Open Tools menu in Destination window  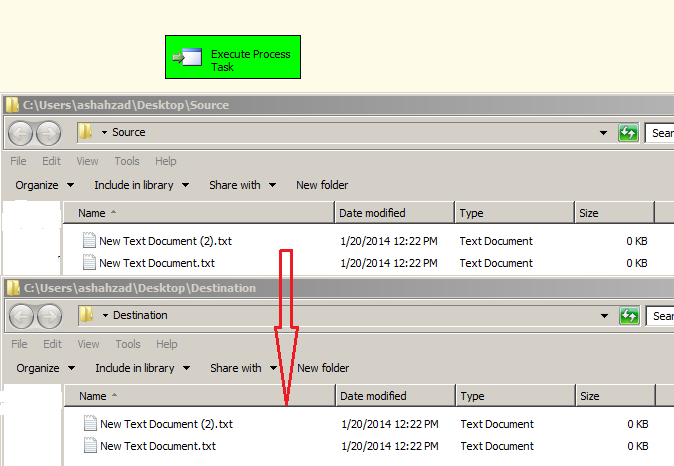coord(128,344)
